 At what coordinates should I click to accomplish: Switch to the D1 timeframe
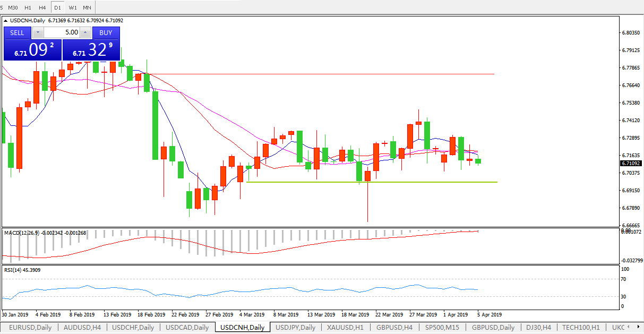pyautogui.click(x=57, y=7)
